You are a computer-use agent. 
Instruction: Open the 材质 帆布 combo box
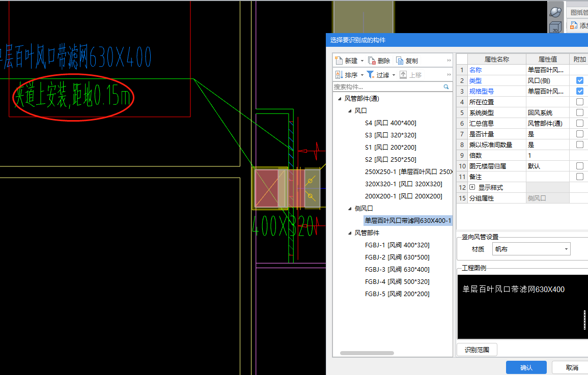click(532, 249)
